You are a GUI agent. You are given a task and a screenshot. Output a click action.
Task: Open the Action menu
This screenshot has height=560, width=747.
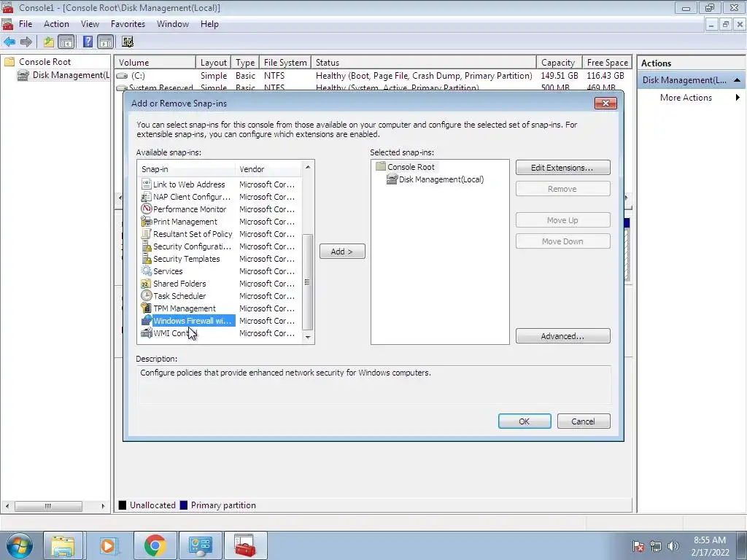point(56,24)
